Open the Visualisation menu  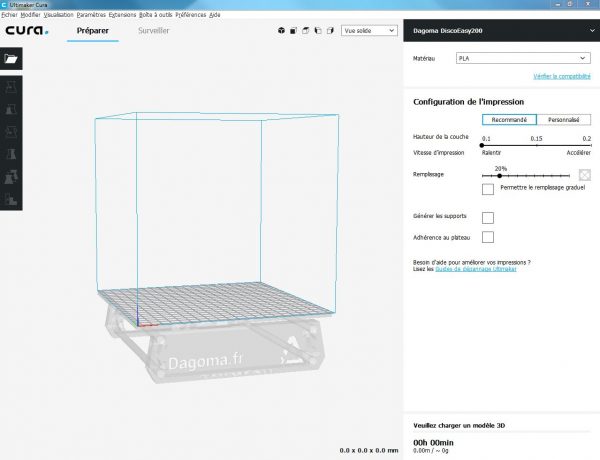(x=58, y=15)
